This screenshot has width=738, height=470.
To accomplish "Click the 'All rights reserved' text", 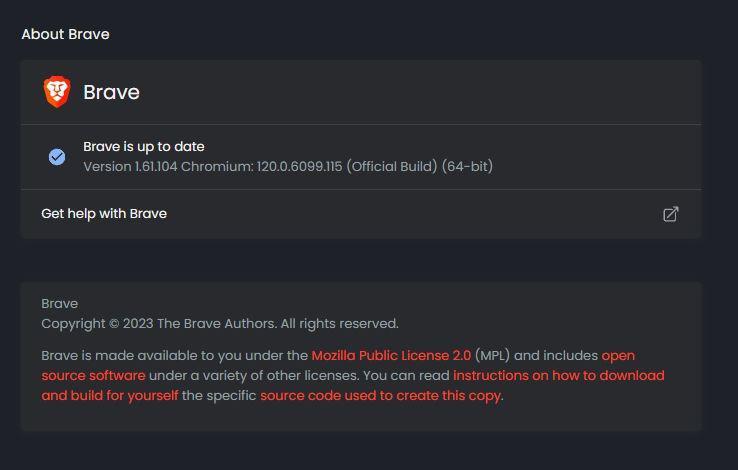I will pos(340,324).
